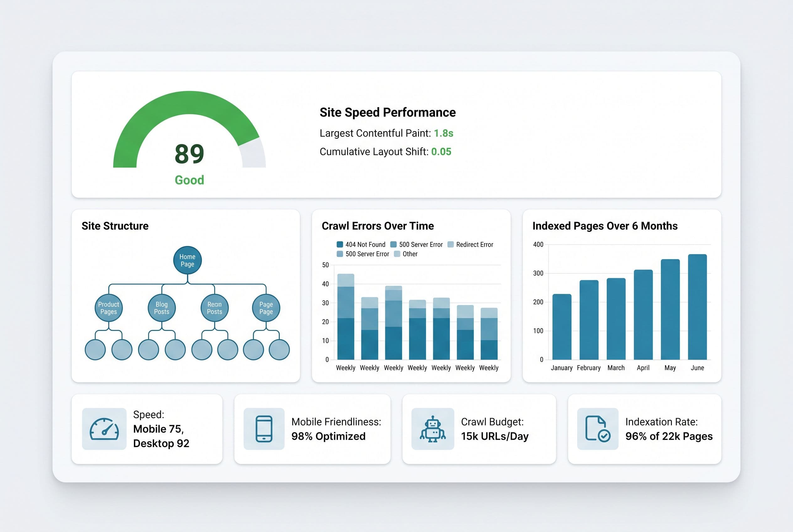Click the Redirect Error legend label
Image resolution: width=793 pixels, height=532 pixels.
click(474, 244)
